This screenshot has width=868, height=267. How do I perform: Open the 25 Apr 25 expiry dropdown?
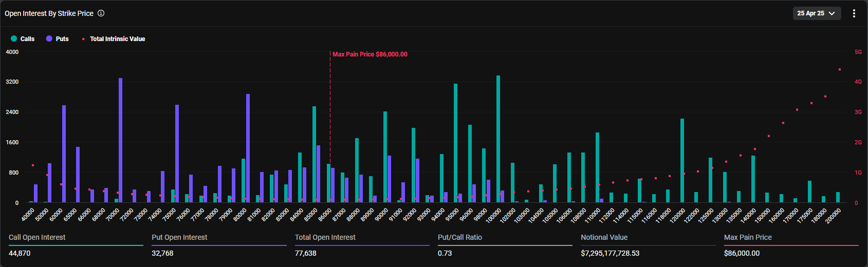point(817,13)
